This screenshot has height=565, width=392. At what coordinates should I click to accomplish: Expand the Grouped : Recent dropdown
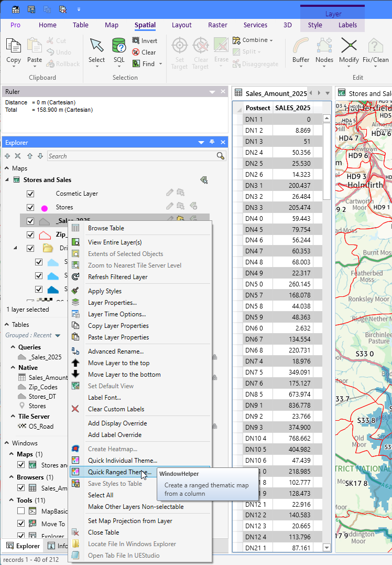pos(58,336)
